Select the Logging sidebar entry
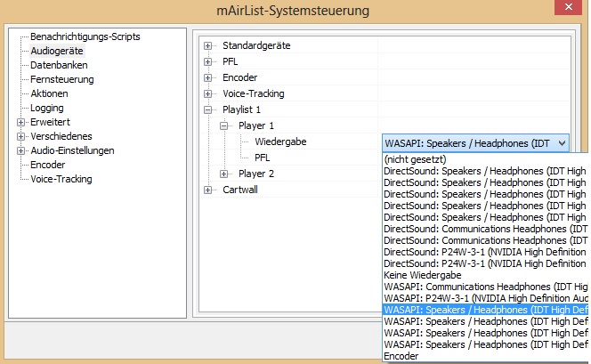 point(47,108)
